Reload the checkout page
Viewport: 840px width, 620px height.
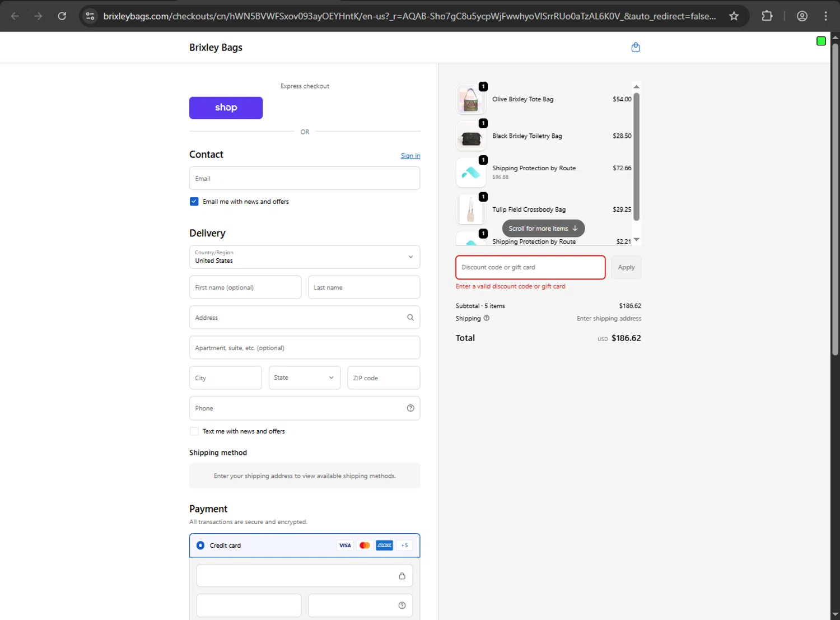coord(62,16)
